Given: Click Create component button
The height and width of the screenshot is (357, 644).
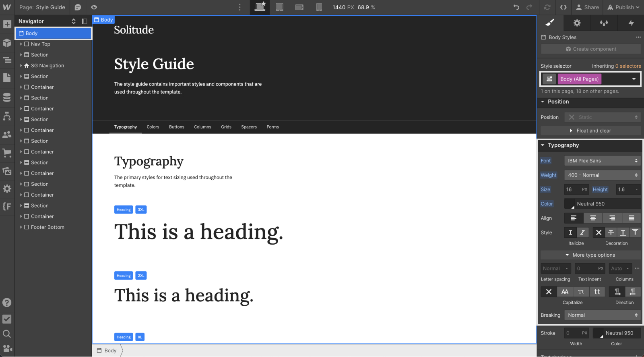Looking at the screenshot, I should (590, 49).
